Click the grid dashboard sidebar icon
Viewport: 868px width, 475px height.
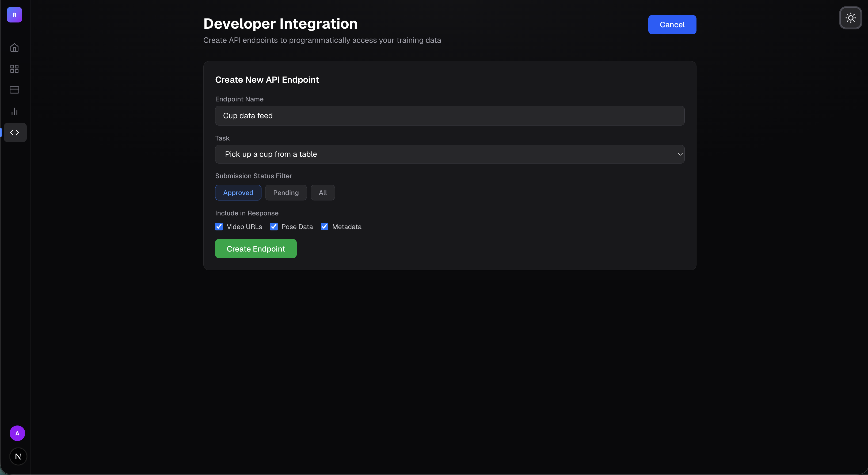click(x=14, y=69)
